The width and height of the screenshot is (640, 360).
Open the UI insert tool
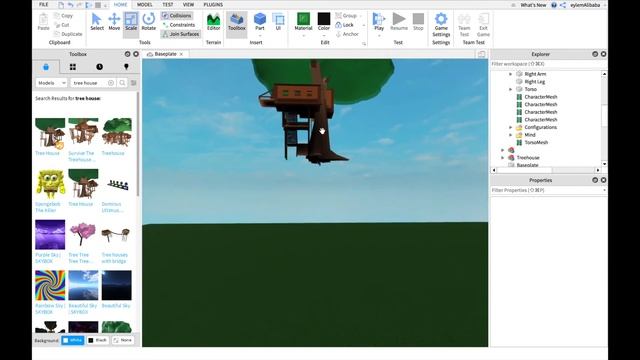coord(278,22)
